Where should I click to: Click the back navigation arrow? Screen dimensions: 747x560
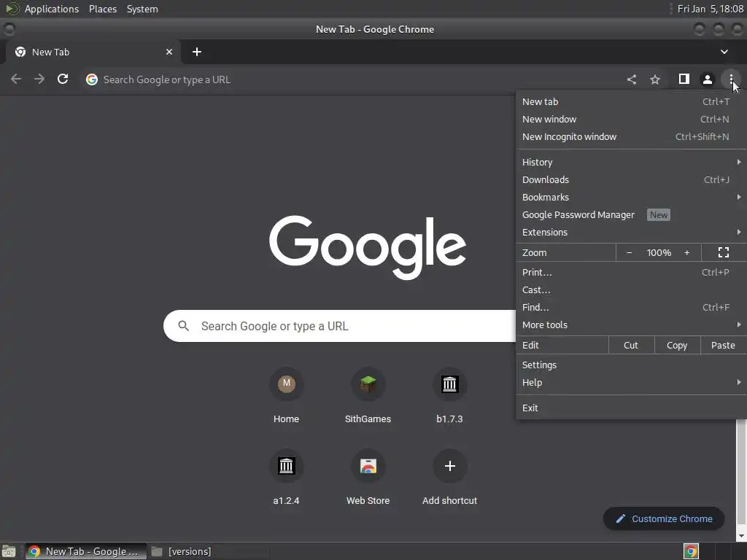[16, 79]
